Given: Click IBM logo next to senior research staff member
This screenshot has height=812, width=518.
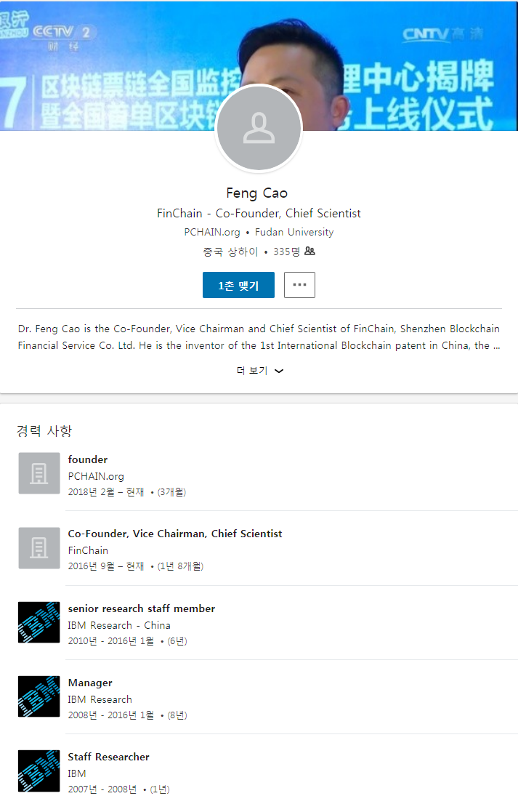Looking at the screenshot, I should (39, 622).
